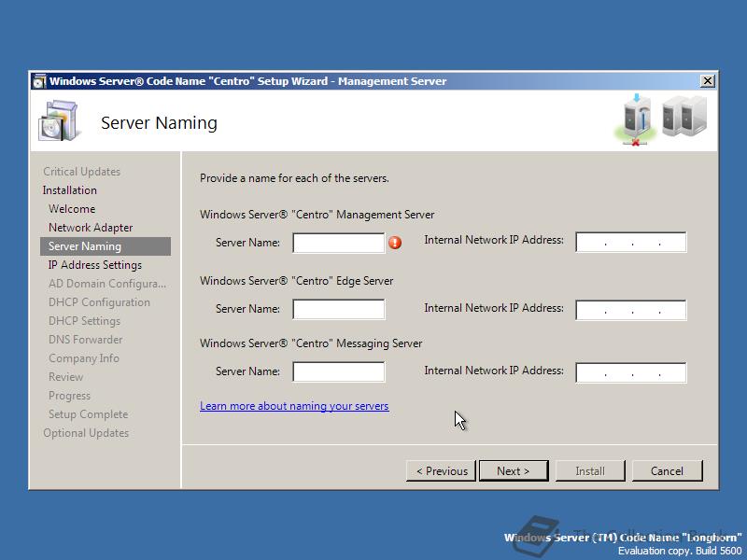Select the DHCP Settings step
The image size is (747, 560).
84,321
